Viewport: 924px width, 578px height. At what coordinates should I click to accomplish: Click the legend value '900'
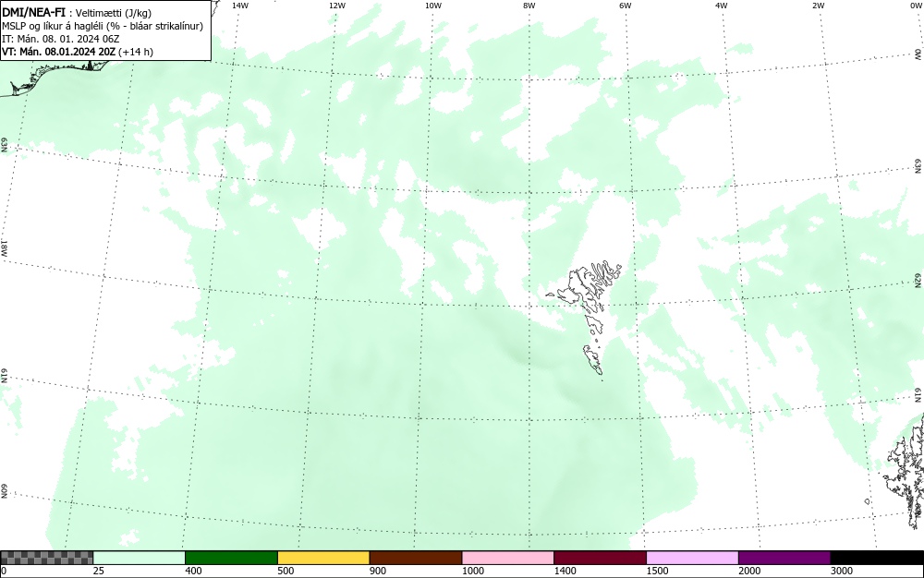378,571
